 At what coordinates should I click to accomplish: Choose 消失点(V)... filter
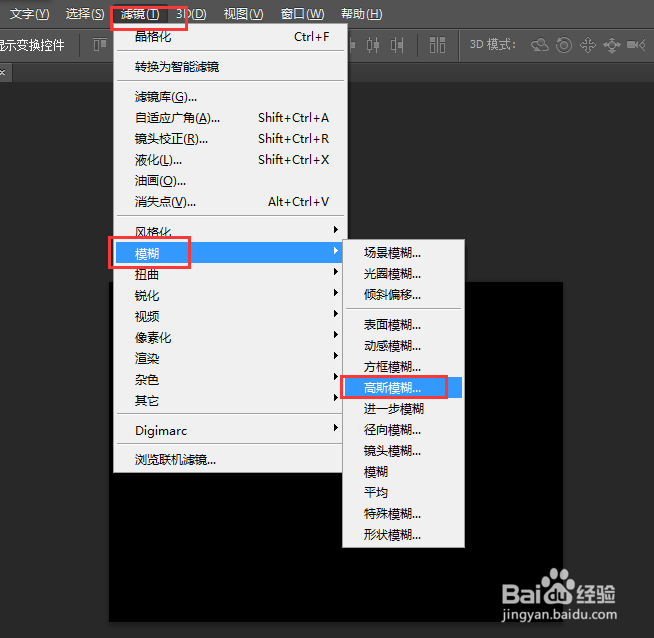pos(230,202)
